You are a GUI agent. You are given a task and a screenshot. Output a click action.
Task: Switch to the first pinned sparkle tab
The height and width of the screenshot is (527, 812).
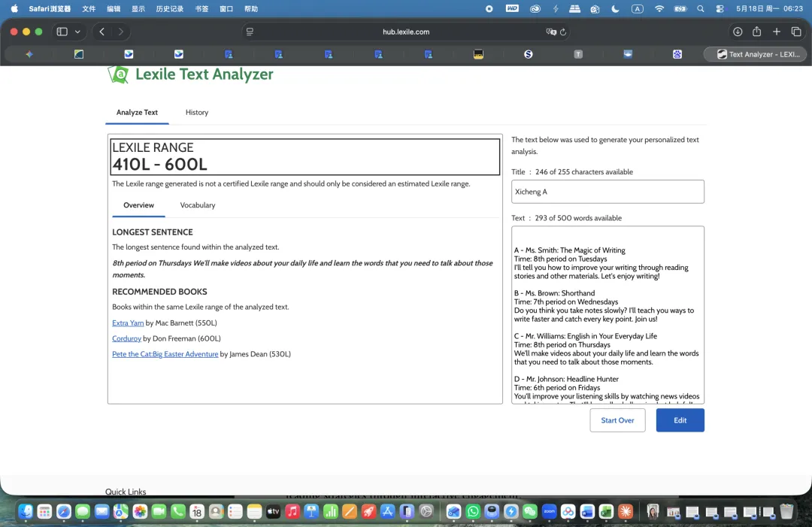click(29, 54)
